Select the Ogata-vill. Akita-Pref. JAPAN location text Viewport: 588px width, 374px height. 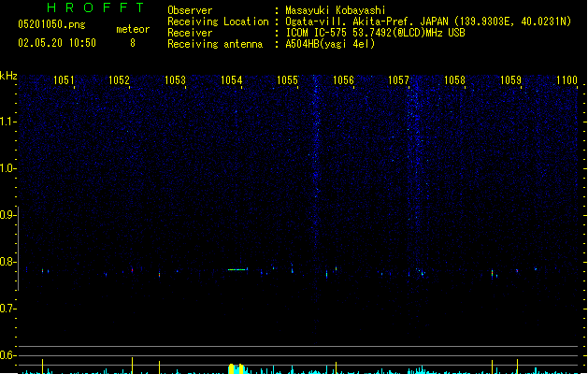428,22
